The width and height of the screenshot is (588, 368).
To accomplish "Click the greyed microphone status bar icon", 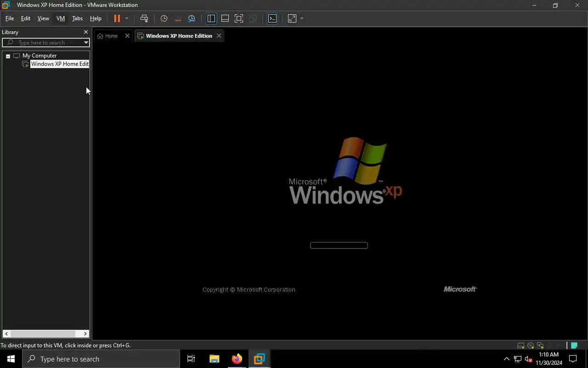I will (x=549, y=345).
